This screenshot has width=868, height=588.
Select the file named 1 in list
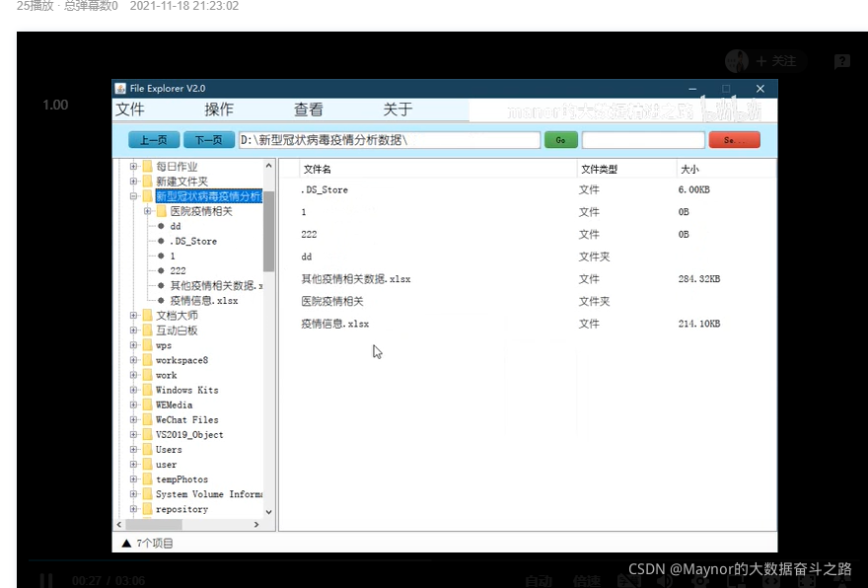[526, 212]
